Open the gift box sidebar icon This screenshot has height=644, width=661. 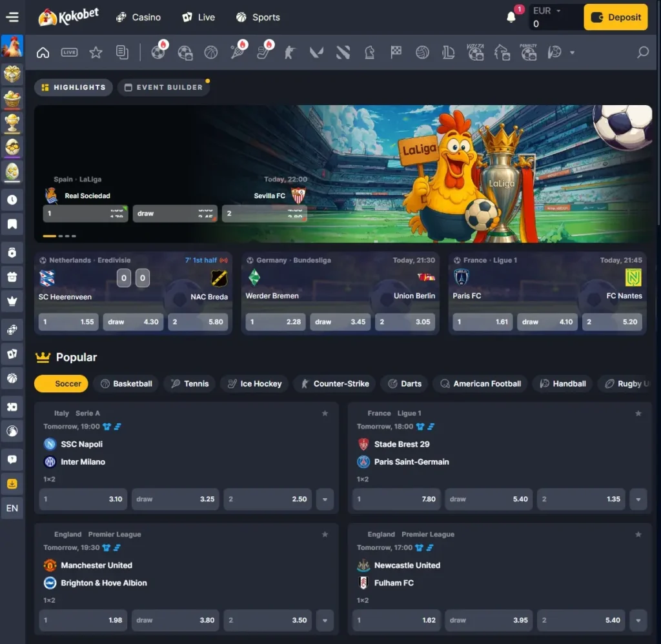point(12,74)
